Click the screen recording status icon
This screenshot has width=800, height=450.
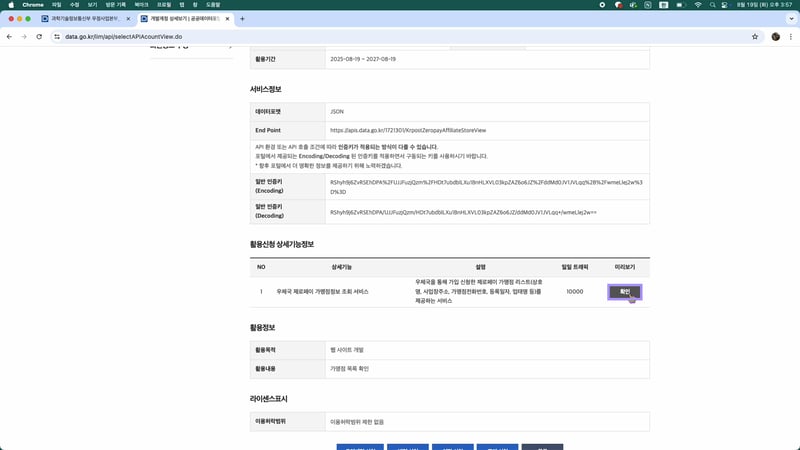(x=602, y=5)
